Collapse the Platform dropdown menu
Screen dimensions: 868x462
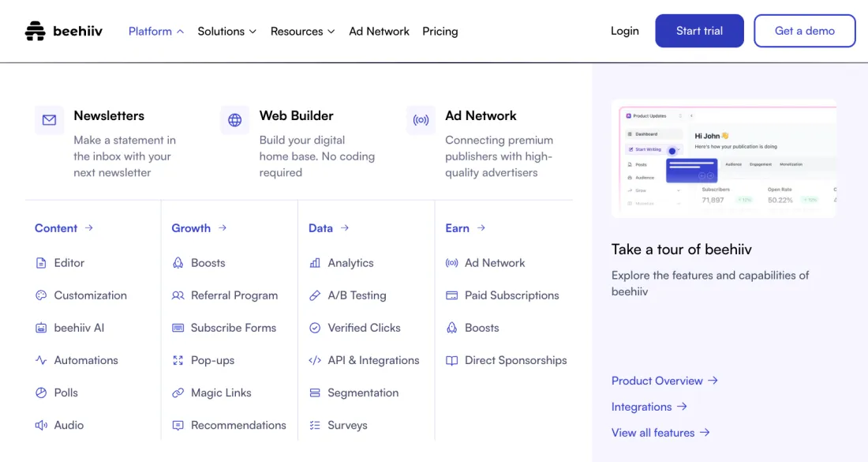pos(156,32)
